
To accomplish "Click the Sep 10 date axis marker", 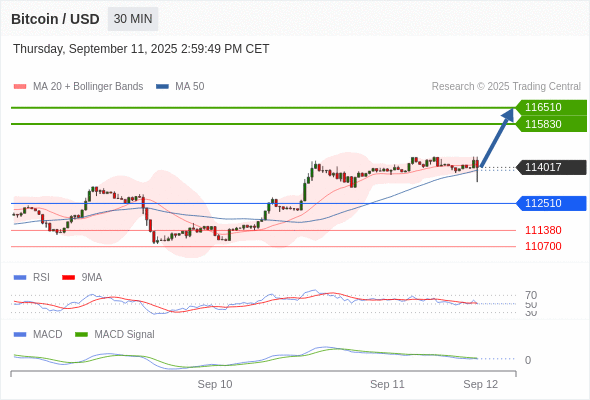I will (x=215, y=384).
